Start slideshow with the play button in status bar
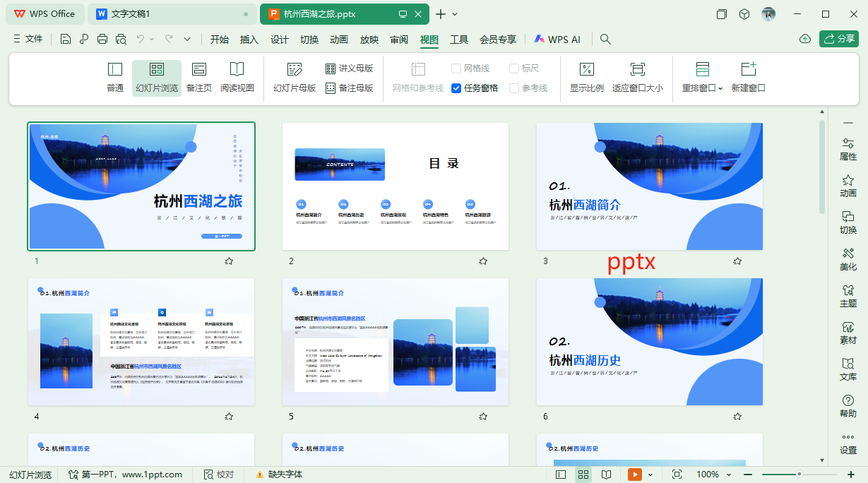 coord(634,474)
